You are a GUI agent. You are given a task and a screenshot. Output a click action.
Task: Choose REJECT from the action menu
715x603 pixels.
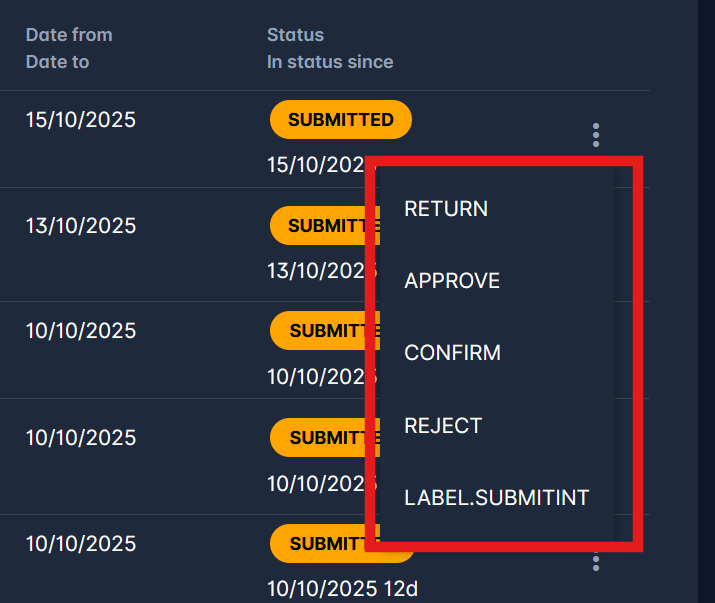point(443,426)
